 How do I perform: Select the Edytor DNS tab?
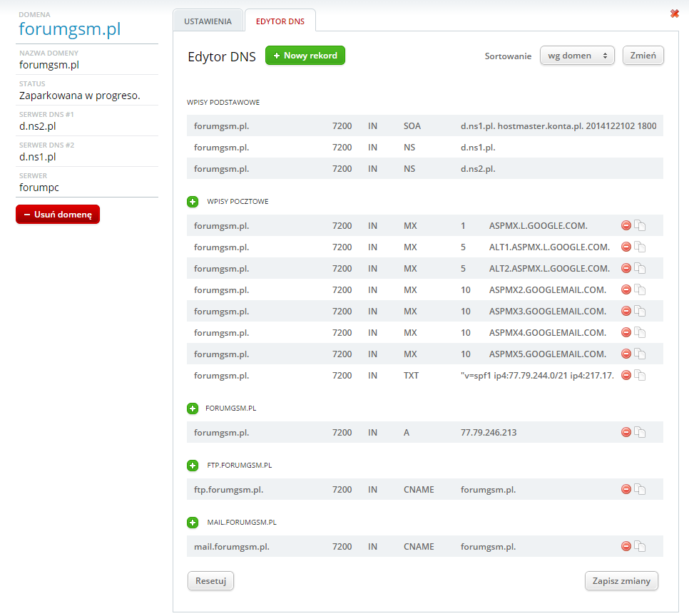pyautogui.click(x=280, y=21)
